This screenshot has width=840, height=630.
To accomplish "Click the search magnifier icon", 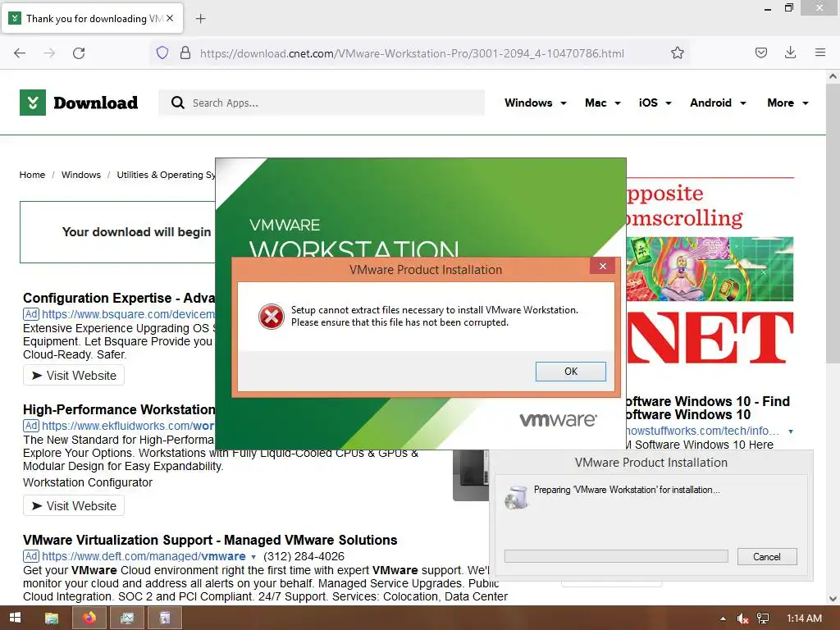I will (x=178, y=103).
